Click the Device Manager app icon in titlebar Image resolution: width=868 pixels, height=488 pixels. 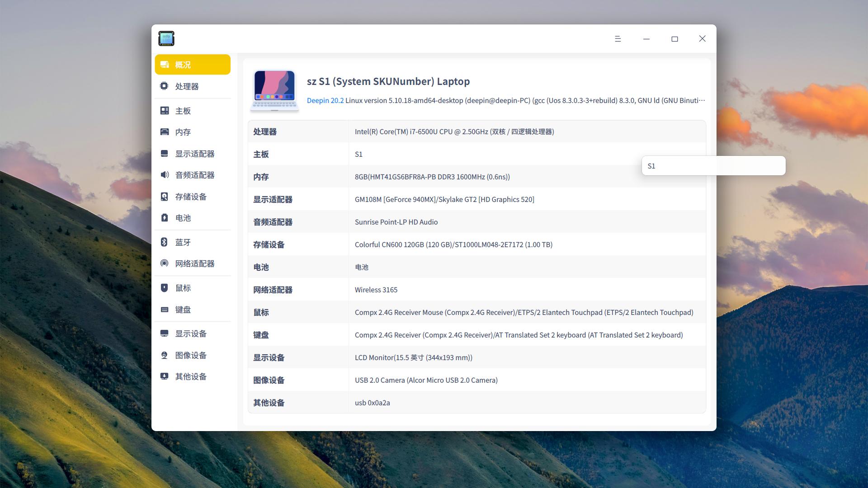(x=166, y=39)
